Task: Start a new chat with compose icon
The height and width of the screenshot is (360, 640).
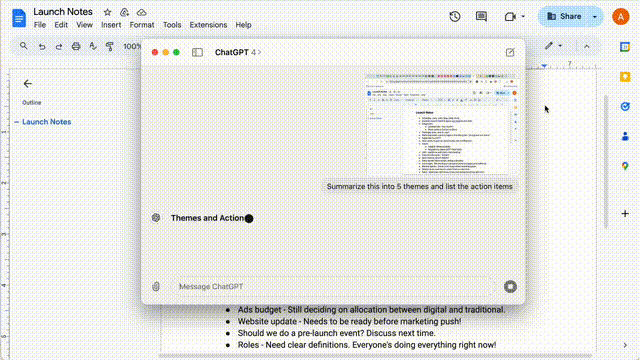Action: [510, 52]
